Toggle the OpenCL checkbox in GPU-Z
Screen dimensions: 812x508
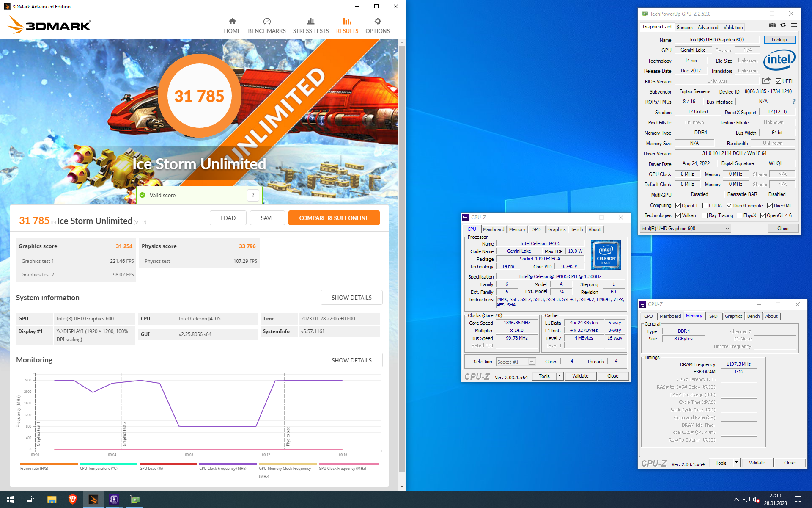pyautogui.click(x=678, y=206)
